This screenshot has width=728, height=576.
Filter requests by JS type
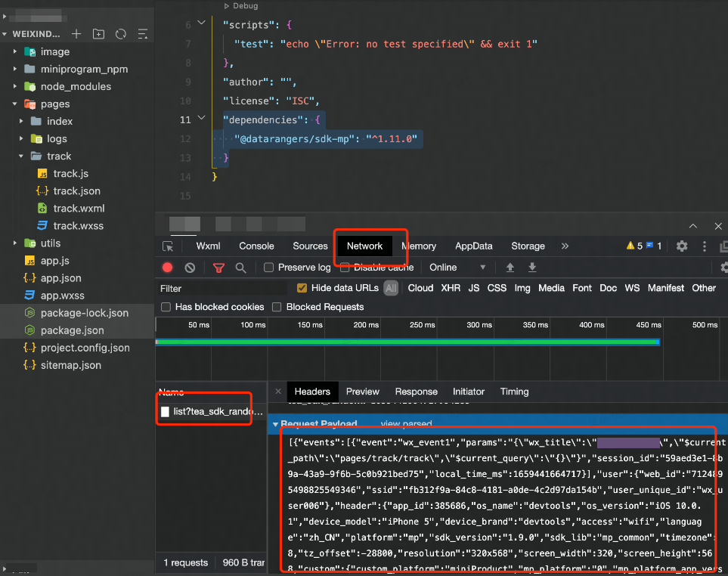point(473,288)
